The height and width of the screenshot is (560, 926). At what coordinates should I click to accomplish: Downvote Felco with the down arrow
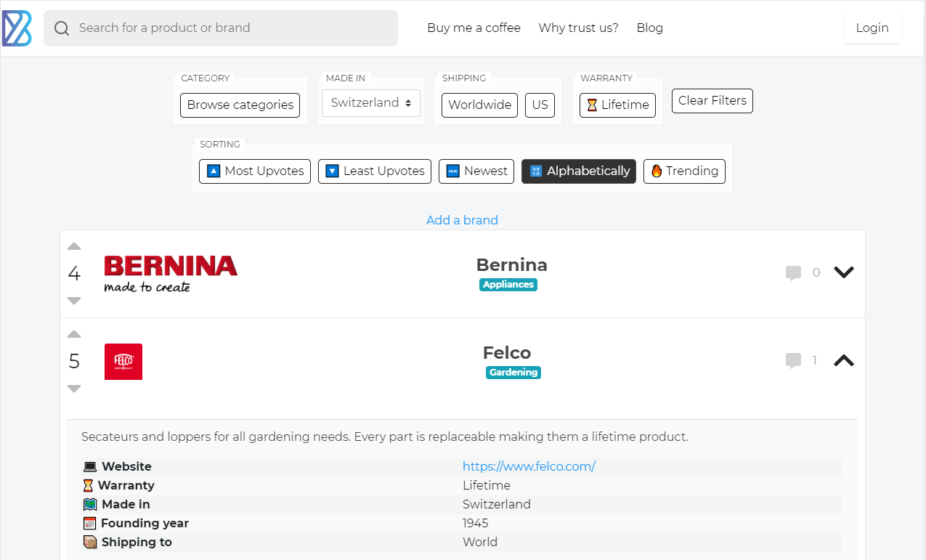(74, 389)
